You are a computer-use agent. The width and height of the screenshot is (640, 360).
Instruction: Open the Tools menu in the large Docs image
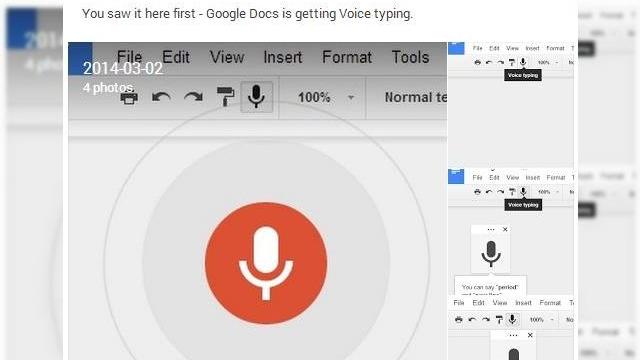coord(410,57)
